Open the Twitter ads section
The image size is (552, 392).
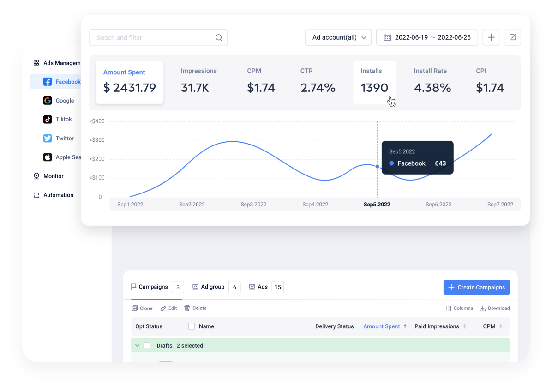click(x=64, y=138)
